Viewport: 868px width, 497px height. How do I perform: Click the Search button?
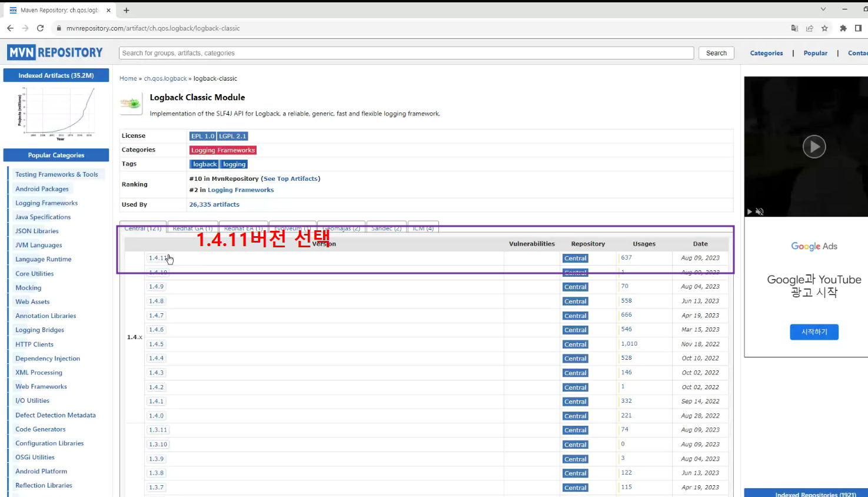click(x=716, y=53)
